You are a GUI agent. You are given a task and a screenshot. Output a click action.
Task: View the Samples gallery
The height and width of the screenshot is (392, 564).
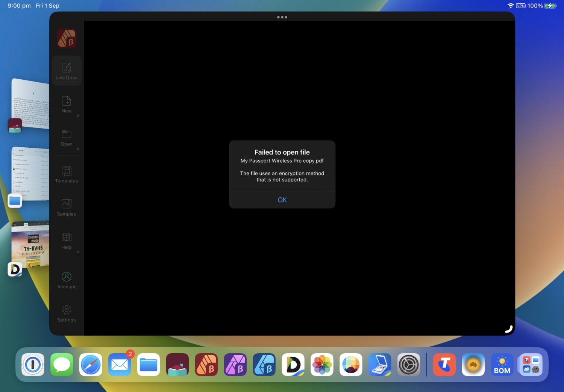coord(66,207)
